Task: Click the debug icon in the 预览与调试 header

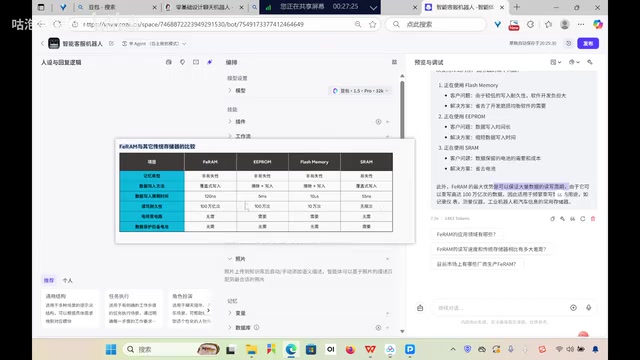Action: [590, 62]
